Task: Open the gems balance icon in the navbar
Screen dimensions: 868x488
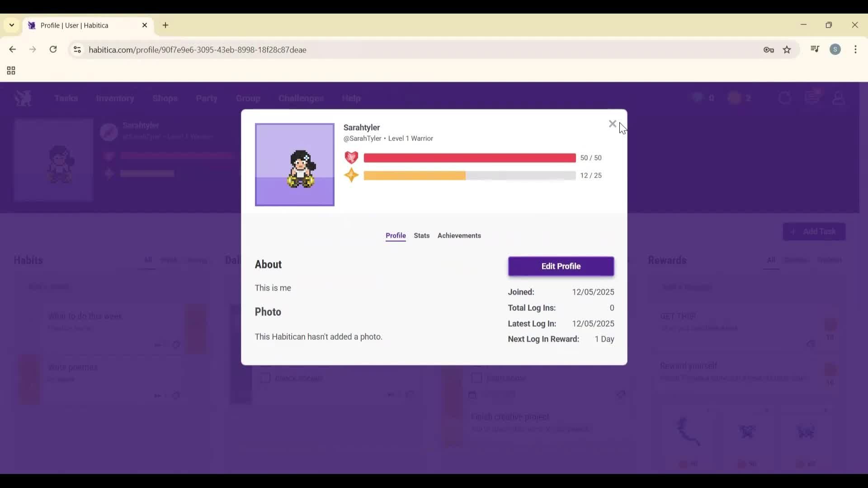Action: (698, 98)
